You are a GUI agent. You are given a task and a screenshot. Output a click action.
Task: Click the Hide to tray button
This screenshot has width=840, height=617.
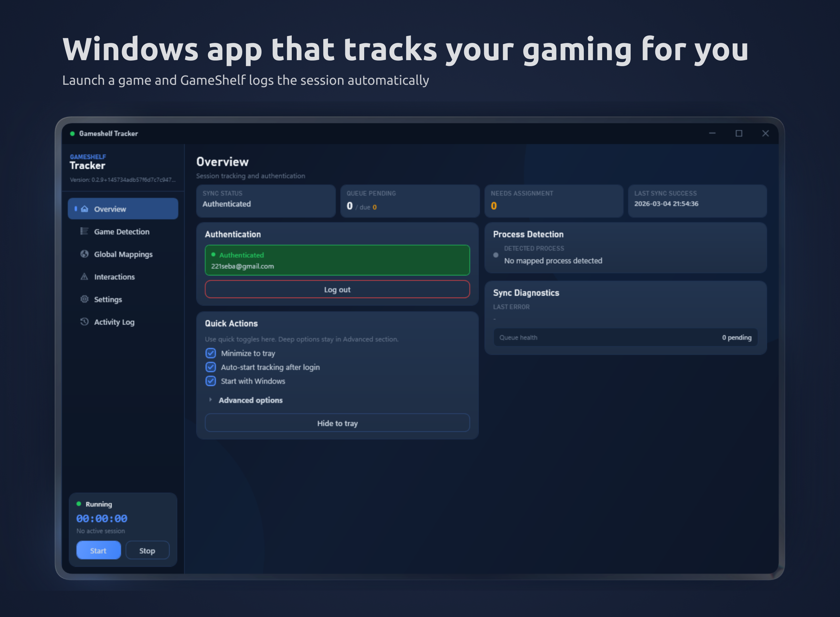click(x=337, y=423)
